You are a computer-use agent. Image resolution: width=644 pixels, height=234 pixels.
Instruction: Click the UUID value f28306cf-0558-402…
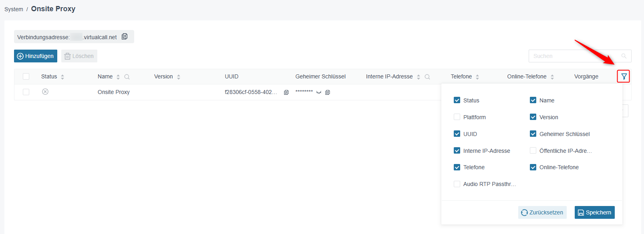click(x=251, y=92)
